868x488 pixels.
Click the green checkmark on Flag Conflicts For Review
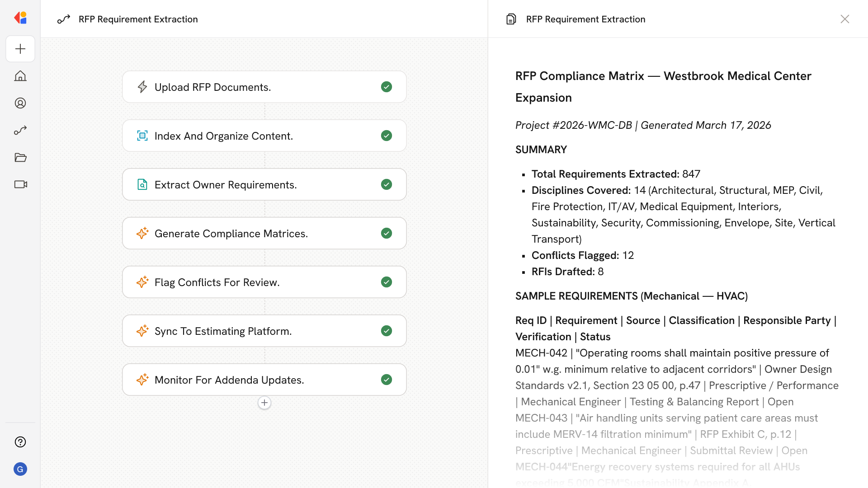pyautogui.click(x=386, y=282)
